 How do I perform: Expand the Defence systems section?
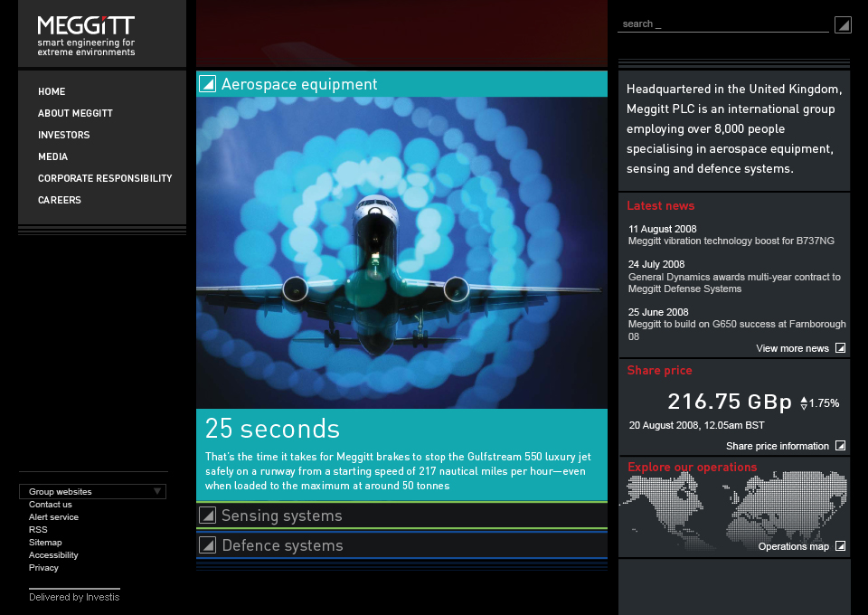(282, 545)
